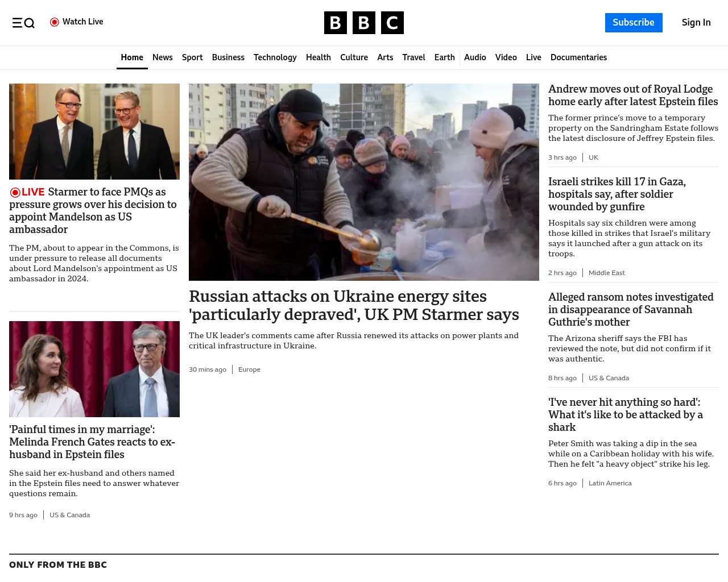Go to the News section

point(163,57)
